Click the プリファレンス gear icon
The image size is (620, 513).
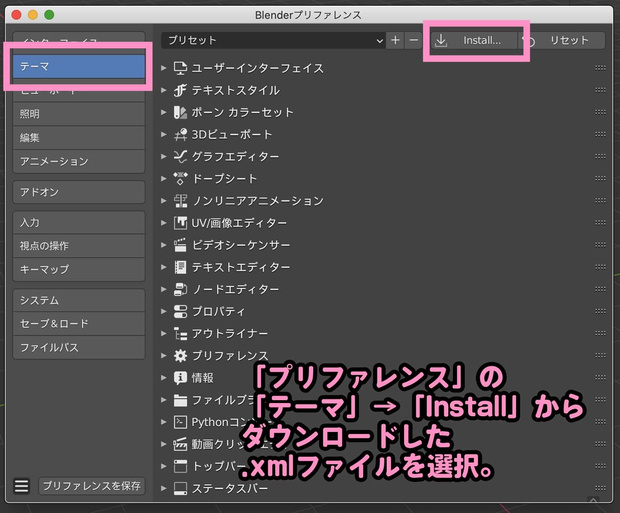tap(180, 356)
